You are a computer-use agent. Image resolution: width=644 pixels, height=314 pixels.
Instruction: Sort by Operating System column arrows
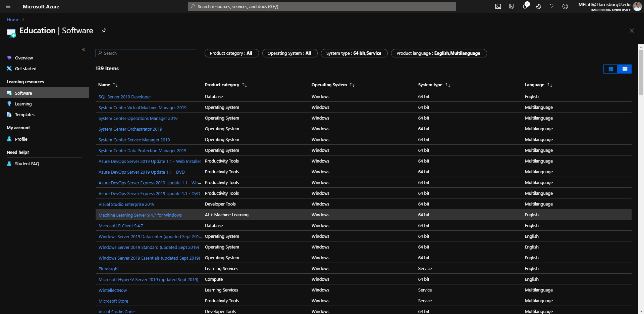click(352, 85)
